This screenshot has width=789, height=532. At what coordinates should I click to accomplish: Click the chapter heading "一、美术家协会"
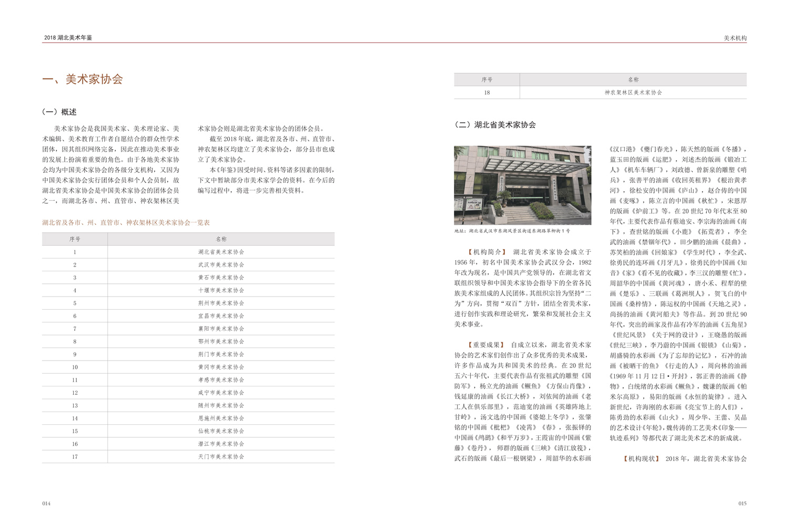[x=83, y=79]
